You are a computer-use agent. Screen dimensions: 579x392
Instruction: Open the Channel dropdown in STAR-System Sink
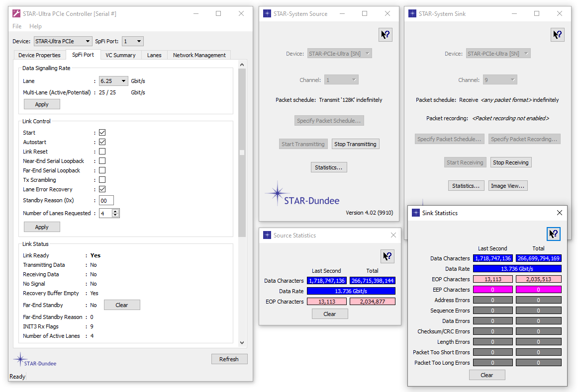(500, 79)
